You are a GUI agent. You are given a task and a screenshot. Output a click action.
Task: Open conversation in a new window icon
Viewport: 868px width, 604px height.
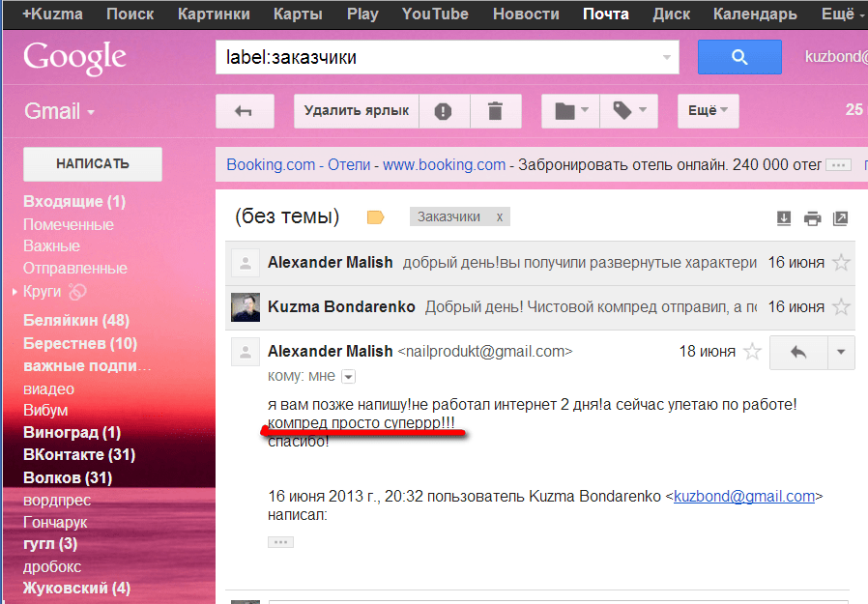(840, 218)
